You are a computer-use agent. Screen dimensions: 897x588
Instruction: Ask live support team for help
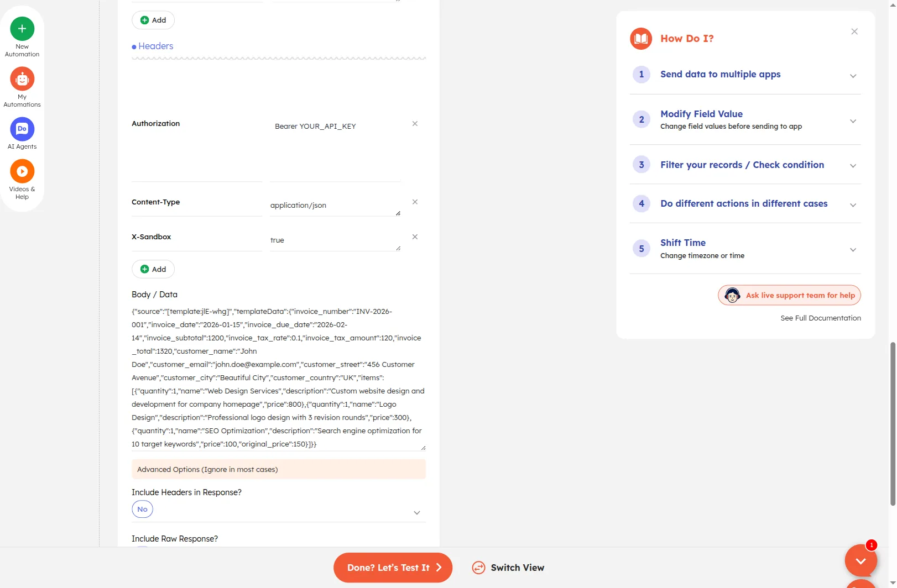click(x=789, y=295)
